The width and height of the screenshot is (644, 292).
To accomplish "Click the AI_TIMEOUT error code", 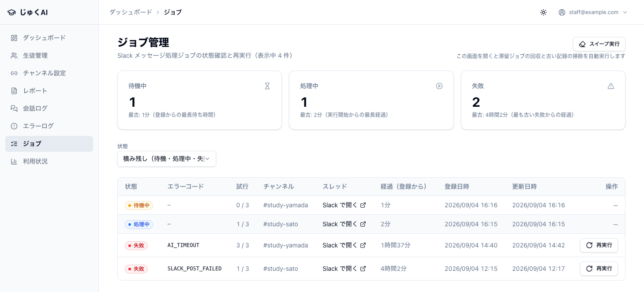I will (183, 245).
